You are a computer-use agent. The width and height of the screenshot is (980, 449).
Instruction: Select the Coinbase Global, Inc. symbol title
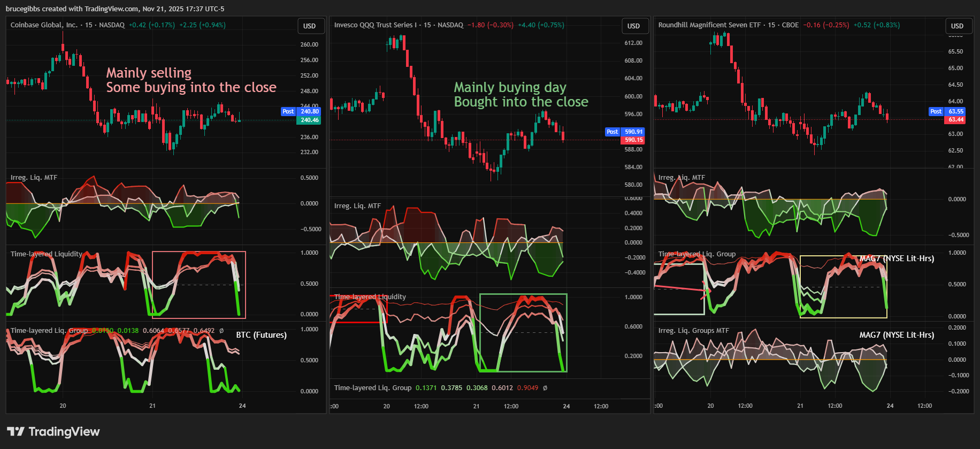click(44, 25)
